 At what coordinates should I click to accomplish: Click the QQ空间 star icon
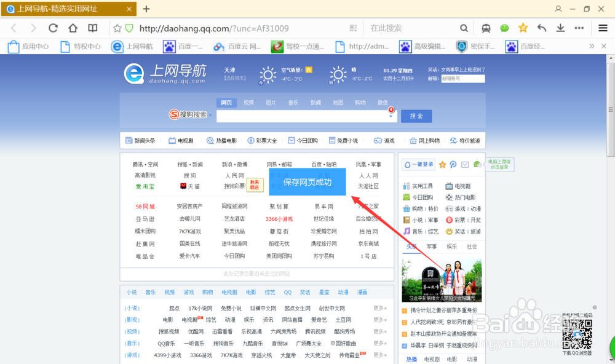pyautogui.click(x=442, y=164)
